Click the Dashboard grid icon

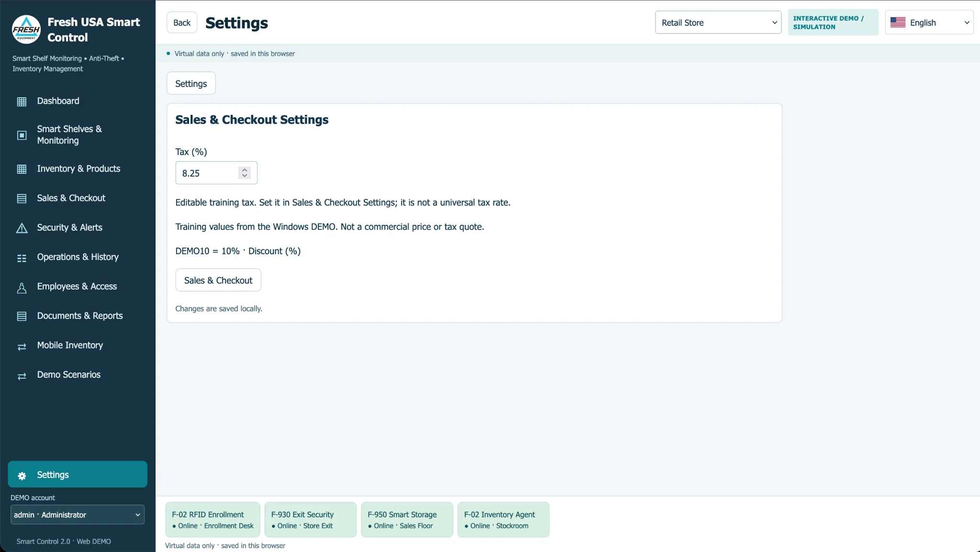pos(22,101)
